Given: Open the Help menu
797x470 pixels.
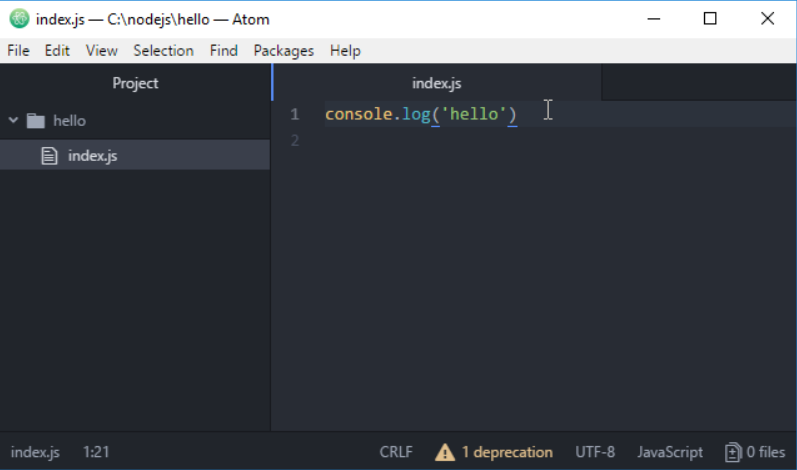Looking at the screenshot, I should coord(345,50).
